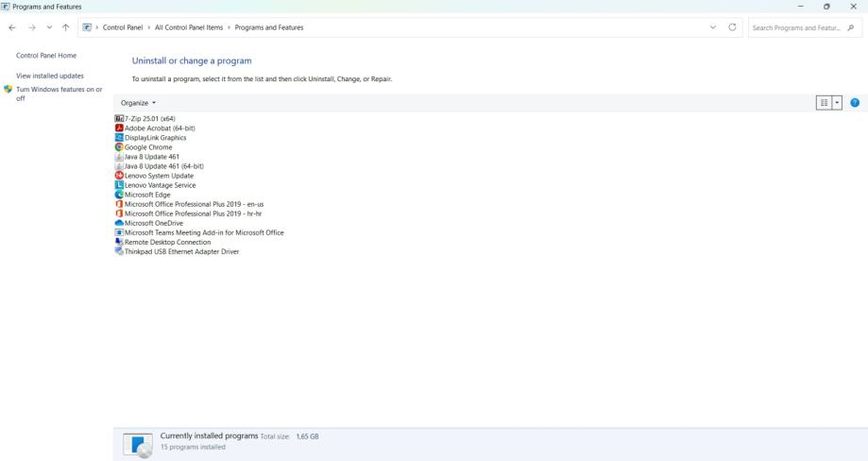Expand the recent locations dropdown
Screen dimensions: 868x461
pos(49,27)
